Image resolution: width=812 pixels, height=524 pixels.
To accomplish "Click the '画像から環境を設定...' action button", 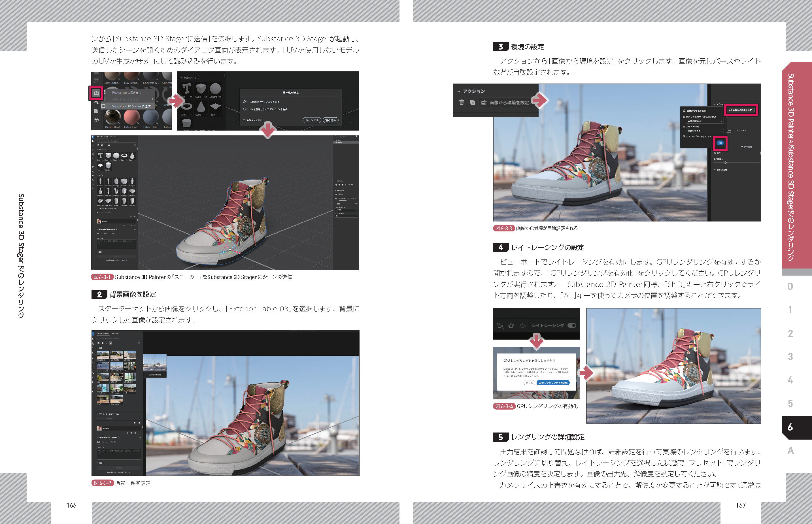I will click(x=506, y=103).
